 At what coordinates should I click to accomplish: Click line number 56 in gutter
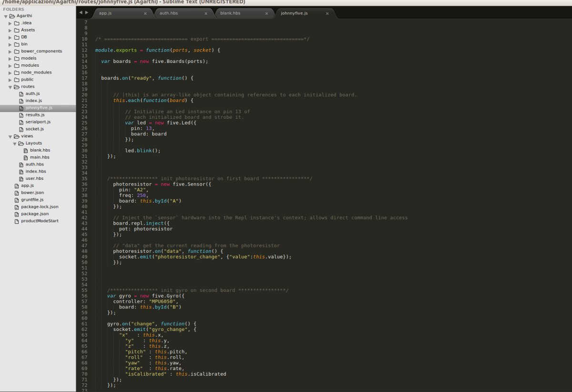click(84, 296)
